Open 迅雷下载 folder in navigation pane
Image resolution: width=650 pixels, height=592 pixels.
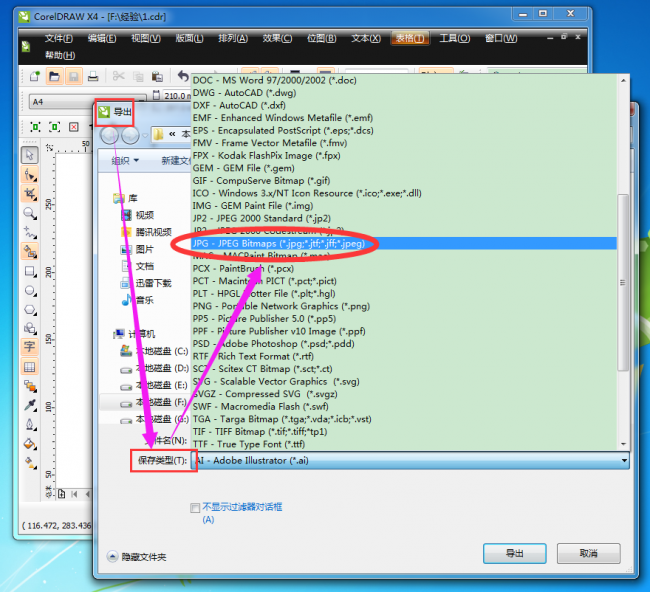(146, 283)
